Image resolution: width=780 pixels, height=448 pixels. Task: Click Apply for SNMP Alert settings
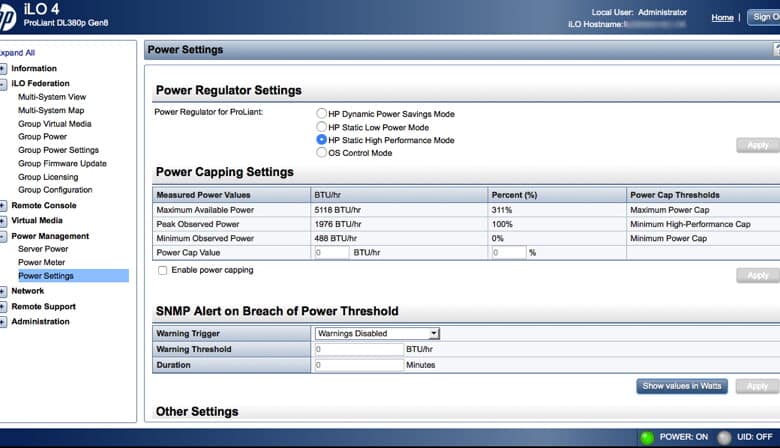[x=757, y=386]
